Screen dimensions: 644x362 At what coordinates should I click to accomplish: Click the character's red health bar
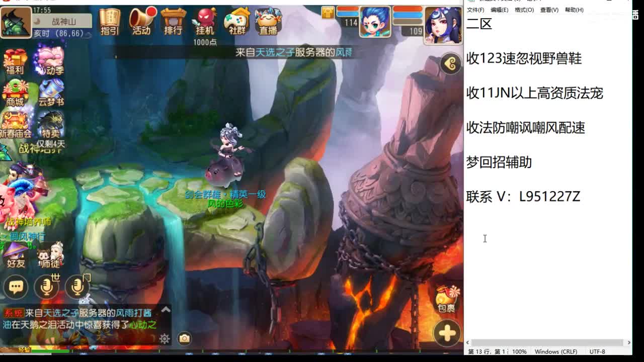click(348, 9)
